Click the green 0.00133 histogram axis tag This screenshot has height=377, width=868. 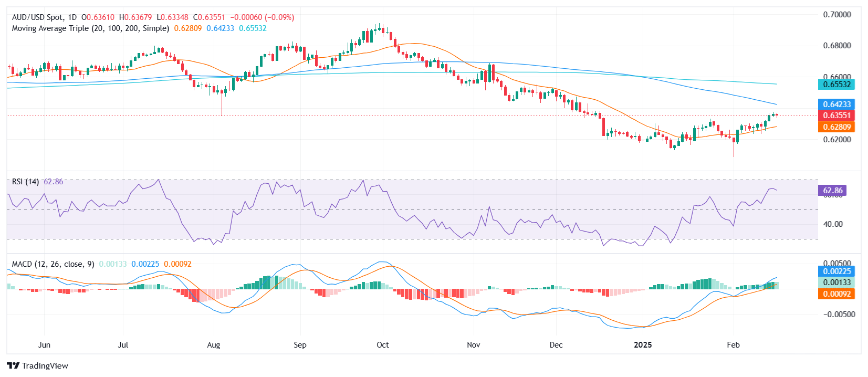click(x=836, y=282)
